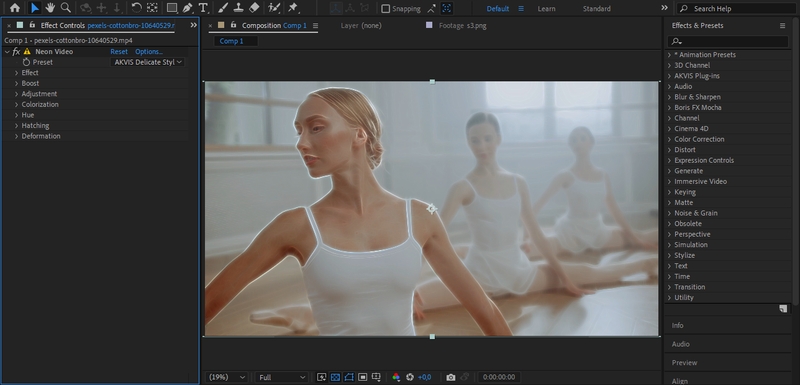
Task: Click the warning icon beside Neon Video
Action: pos(27,52)
